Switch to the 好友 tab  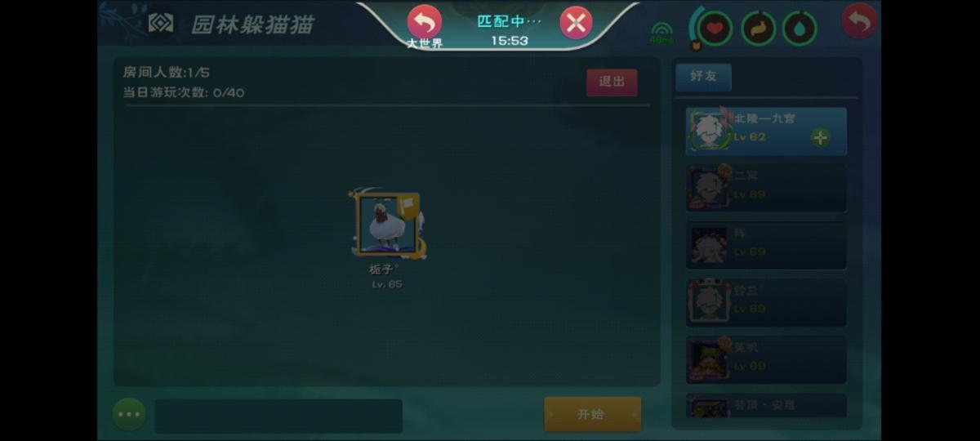coord(703,76)
